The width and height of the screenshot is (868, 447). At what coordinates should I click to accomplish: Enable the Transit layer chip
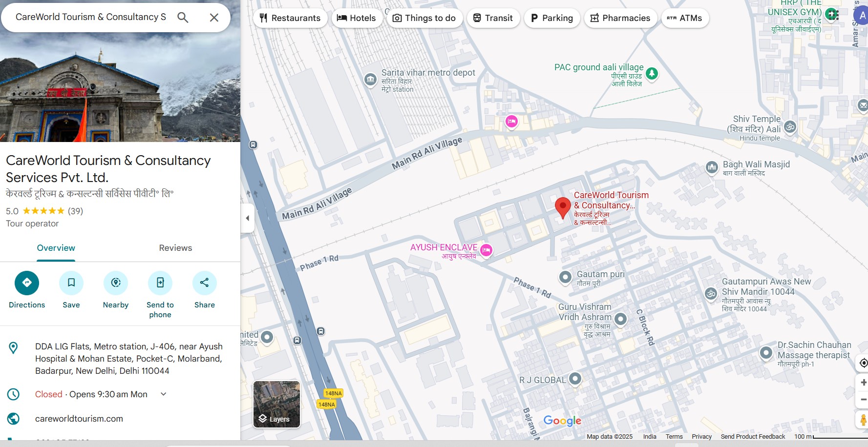(x=493, y=18)
